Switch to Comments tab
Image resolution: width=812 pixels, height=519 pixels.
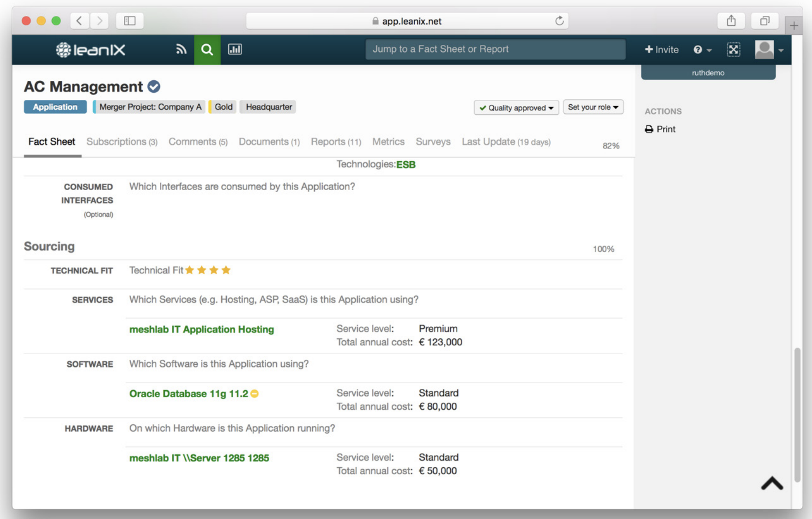pos(198,142)
